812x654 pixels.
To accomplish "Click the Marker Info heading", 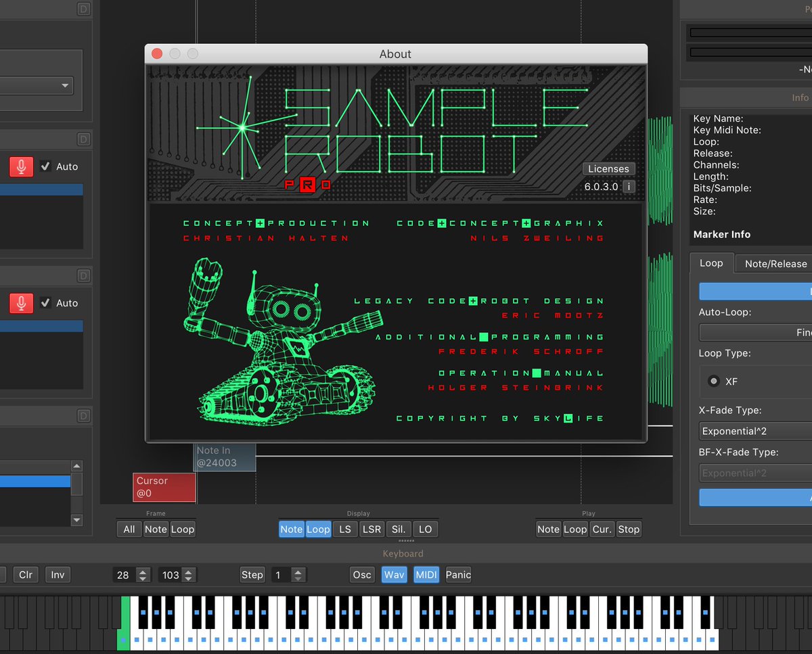I will [x=722, y=235].
